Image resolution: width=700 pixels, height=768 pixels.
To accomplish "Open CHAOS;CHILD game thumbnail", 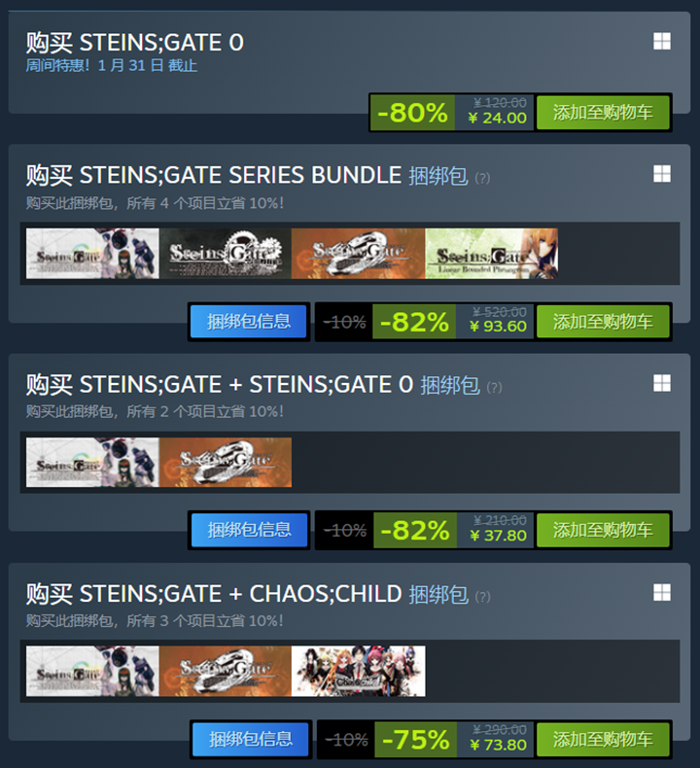I will pos(358,671).
